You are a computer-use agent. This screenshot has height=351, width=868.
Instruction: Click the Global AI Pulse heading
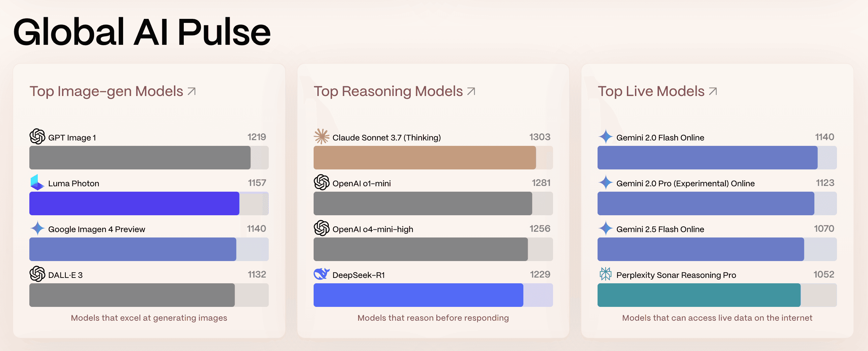click(x=142, y=32)
